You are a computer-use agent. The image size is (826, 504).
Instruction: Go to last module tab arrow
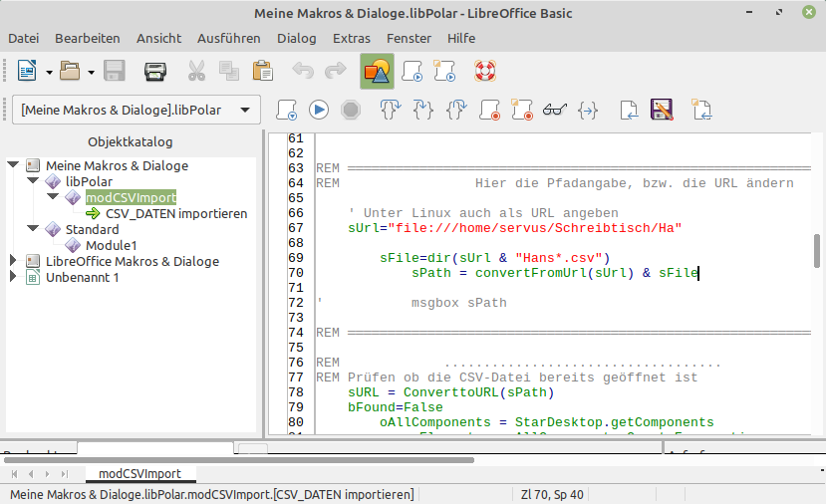coord(65,474)
